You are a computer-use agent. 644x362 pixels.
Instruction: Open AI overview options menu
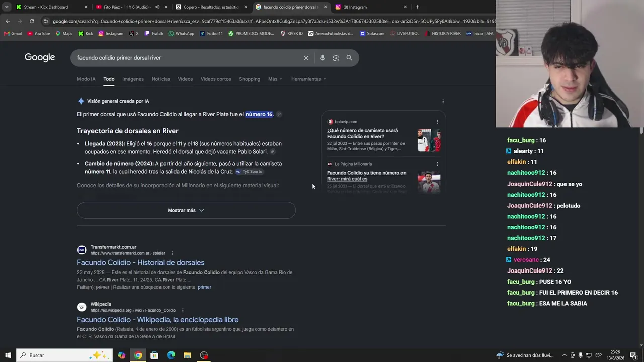(443, 101)
